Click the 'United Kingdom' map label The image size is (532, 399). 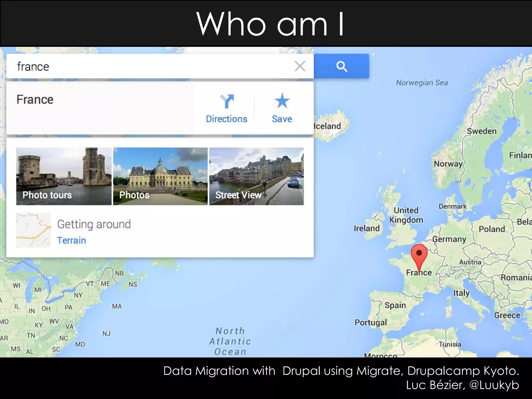pos(406,215)
